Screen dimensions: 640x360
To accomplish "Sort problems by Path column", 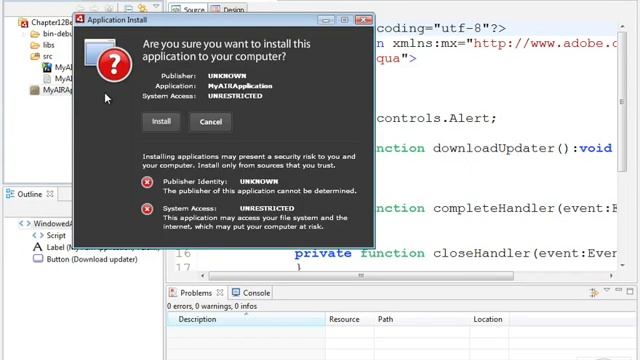I will [422, 319].
